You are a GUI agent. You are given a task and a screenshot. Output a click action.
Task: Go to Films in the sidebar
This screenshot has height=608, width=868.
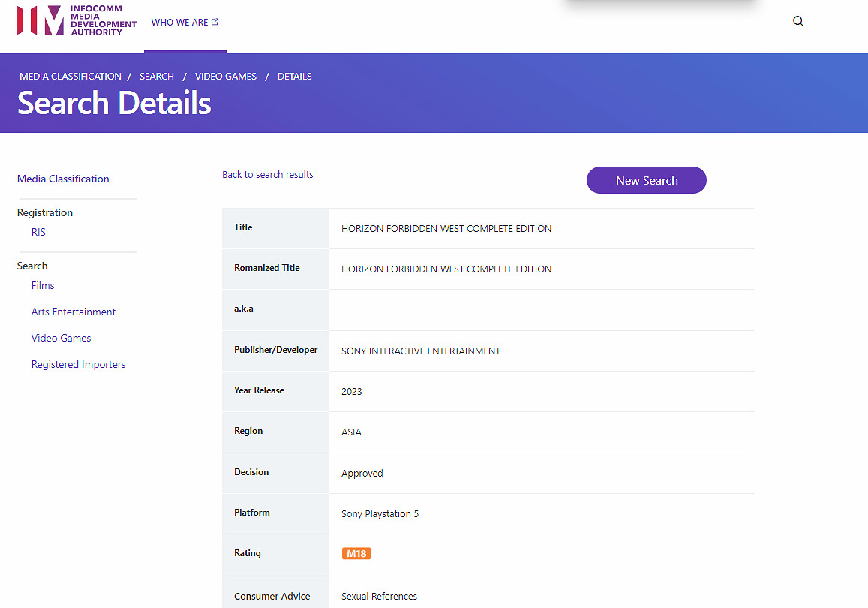(x=43, y=285)
